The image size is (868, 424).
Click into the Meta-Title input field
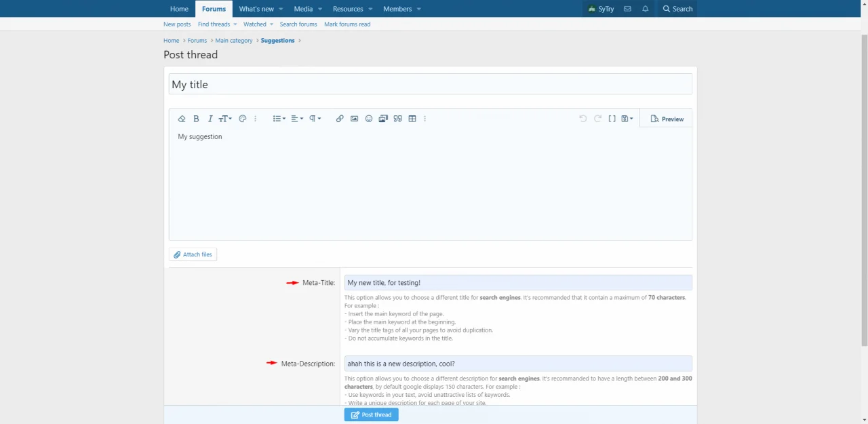tap(517, 283)
